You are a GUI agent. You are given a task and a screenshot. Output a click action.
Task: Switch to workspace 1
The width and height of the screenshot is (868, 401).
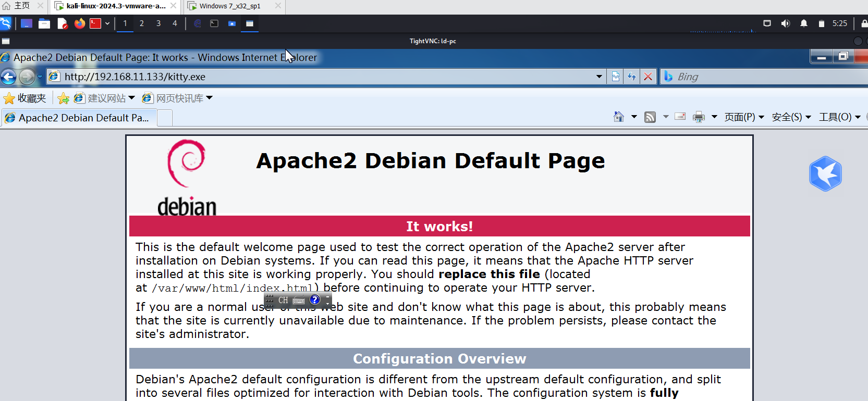pyautogui.click(x=125, y=23)
